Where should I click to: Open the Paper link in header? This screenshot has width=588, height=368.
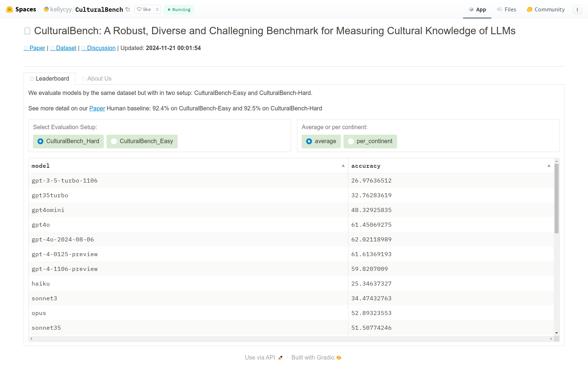(35, 48)
